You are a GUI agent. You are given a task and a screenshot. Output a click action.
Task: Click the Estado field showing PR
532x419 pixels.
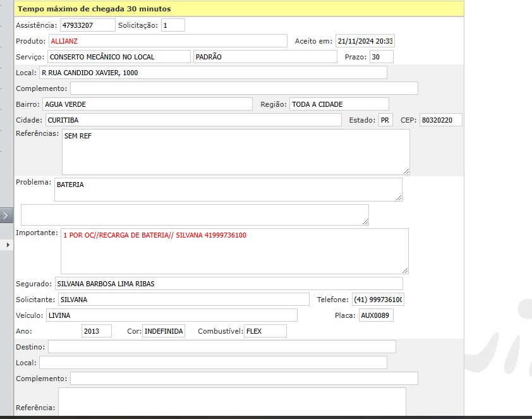coord(385,120)
